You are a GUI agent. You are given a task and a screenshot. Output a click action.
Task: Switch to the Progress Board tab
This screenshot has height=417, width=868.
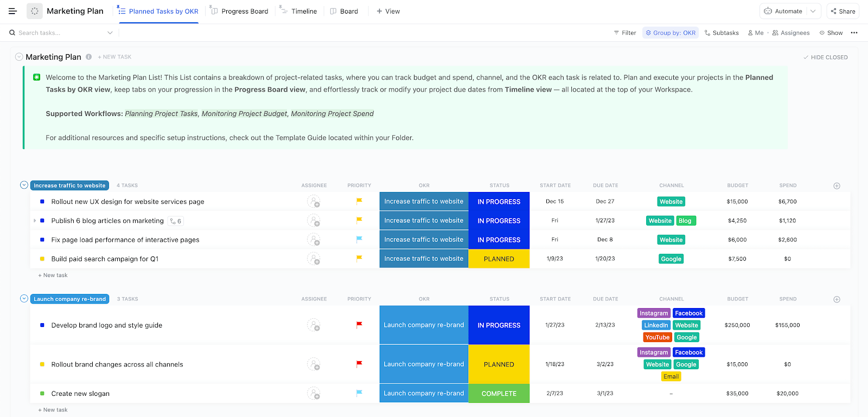coord(239,11)
